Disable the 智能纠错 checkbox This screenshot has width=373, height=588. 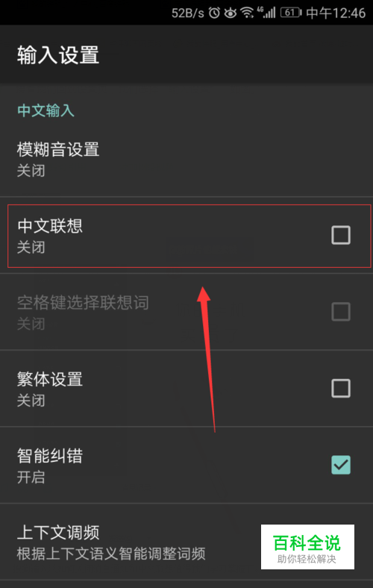pyautogui.click(x=341, y=465)
